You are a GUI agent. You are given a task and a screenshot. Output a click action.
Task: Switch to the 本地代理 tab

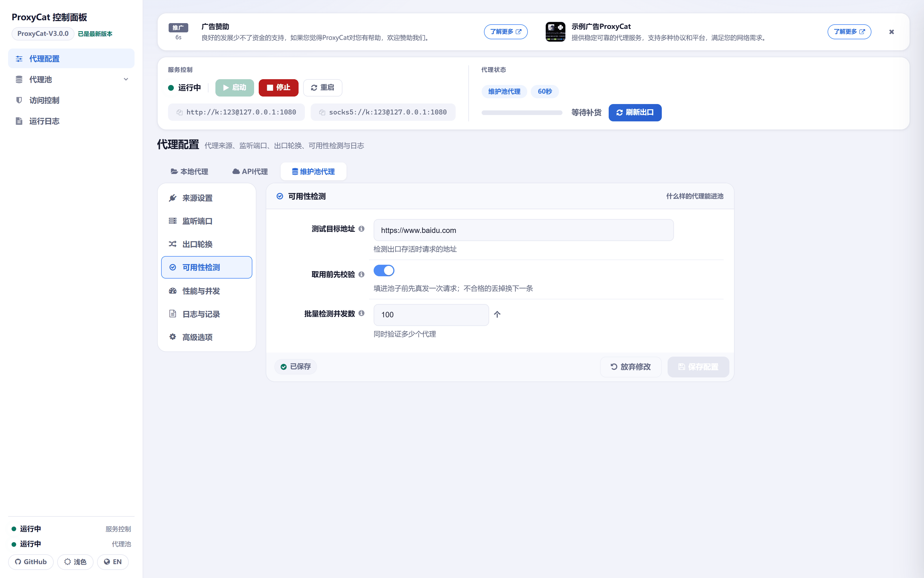189,171
